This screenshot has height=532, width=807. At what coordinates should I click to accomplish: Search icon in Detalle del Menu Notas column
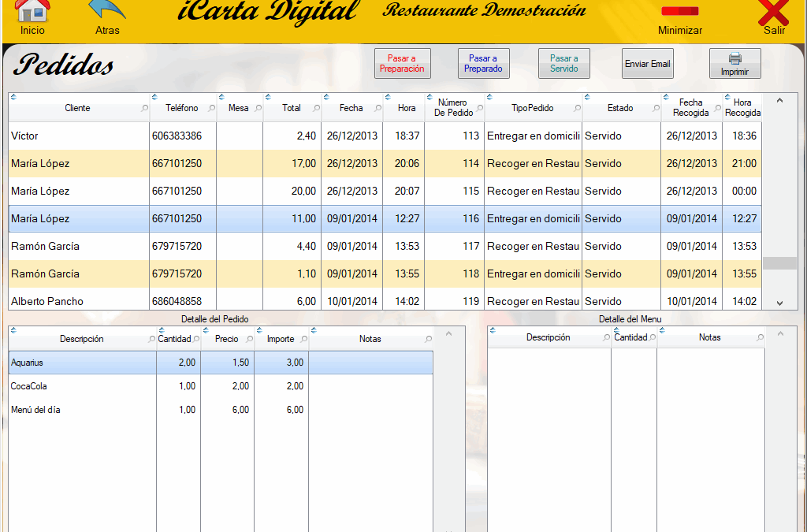760,337
